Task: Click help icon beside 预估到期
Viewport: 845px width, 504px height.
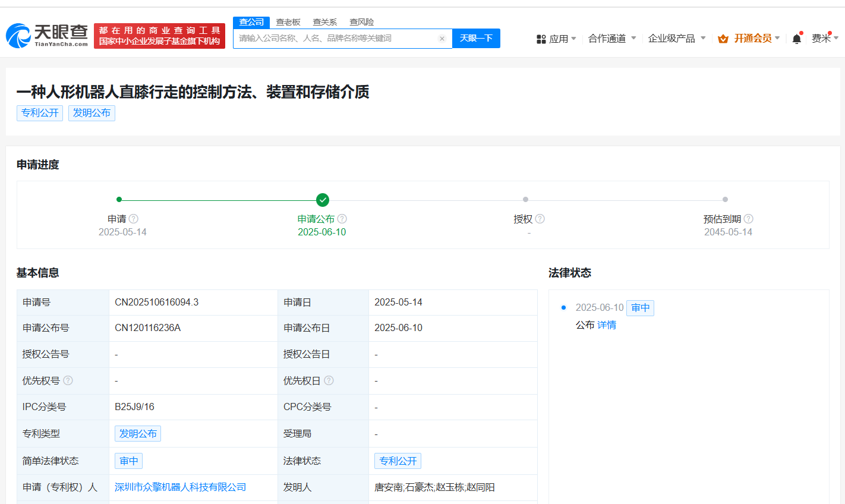Action: point(749,219)
